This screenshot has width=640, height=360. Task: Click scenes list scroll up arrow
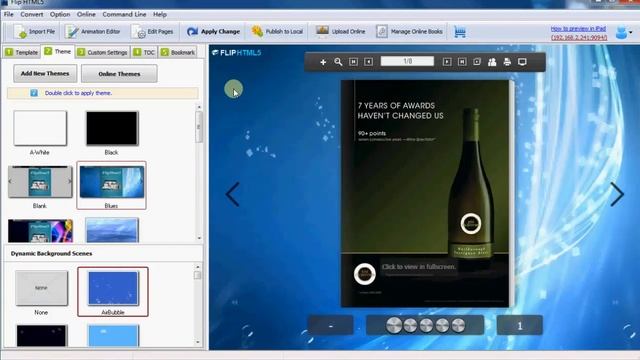pyautogui.click(x=198, y=267)
